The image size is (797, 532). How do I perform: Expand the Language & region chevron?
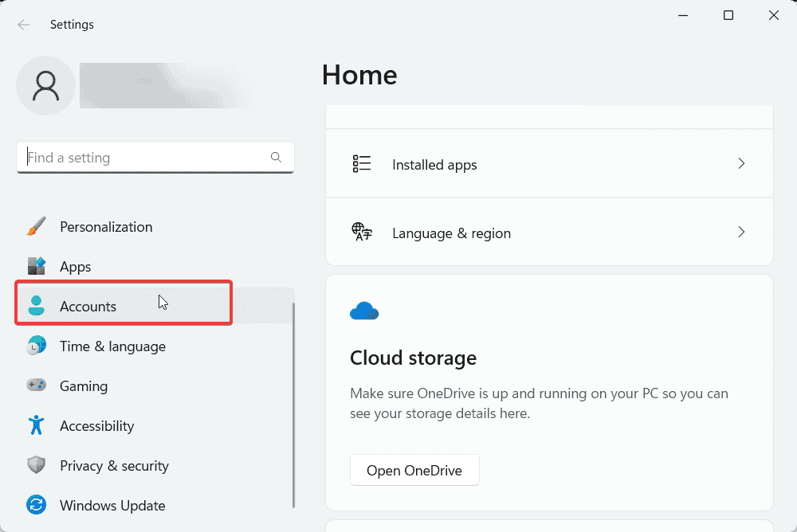click(x=741, y=233)
